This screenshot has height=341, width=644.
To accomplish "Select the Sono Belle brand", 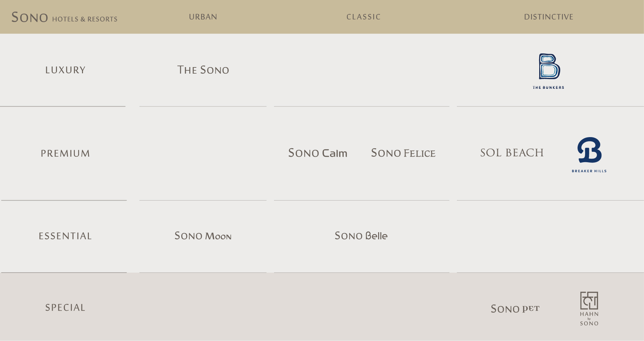I will (x=361, y=236).
